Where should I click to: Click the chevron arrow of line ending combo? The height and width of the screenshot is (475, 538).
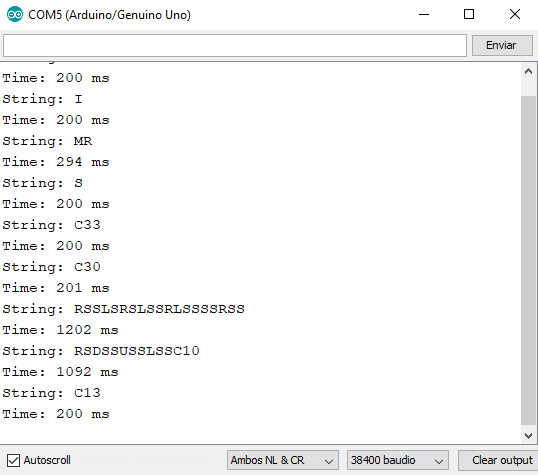(x=329, y=461)
